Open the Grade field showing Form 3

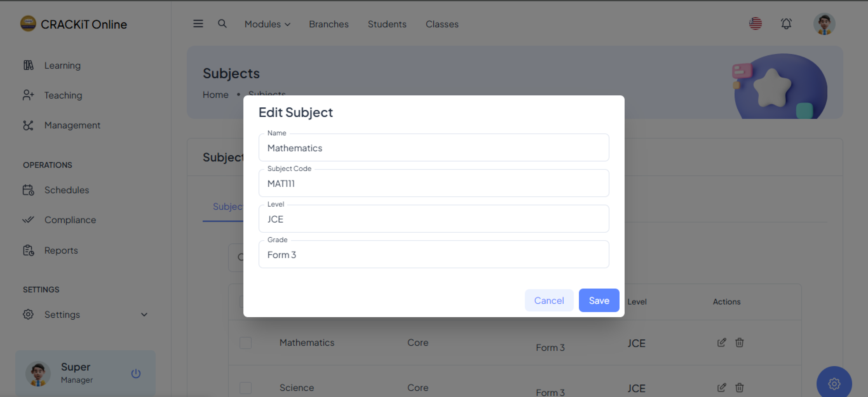(434, 255)
